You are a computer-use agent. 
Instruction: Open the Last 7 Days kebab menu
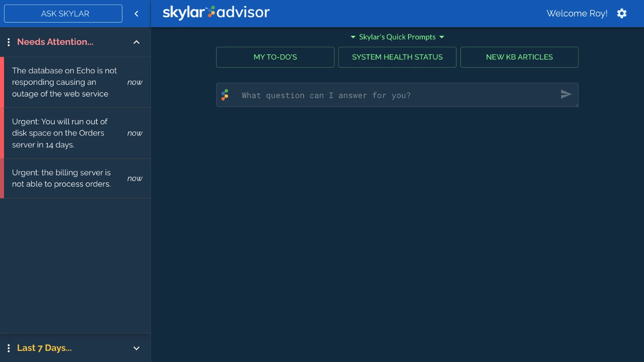[x=8, y=348]
